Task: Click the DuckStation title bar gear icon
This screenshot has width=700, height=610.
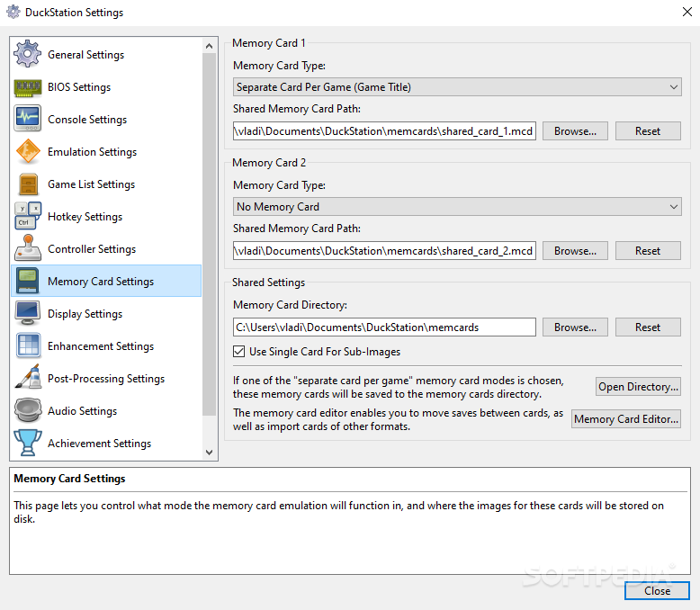Action: point(13,12)
